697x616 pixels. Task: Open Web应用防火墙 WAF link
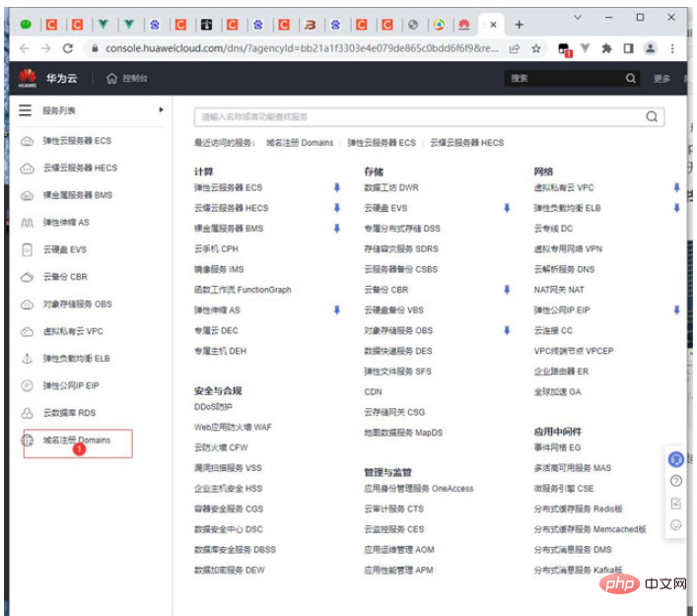pos(233,427)
